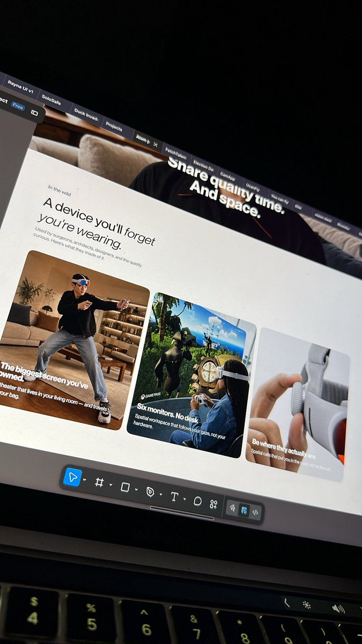Image resolution: width=362 pixels, height=644 pixels.
Task: Switch to the You can fly tab
Action: (x=280, y=199)
